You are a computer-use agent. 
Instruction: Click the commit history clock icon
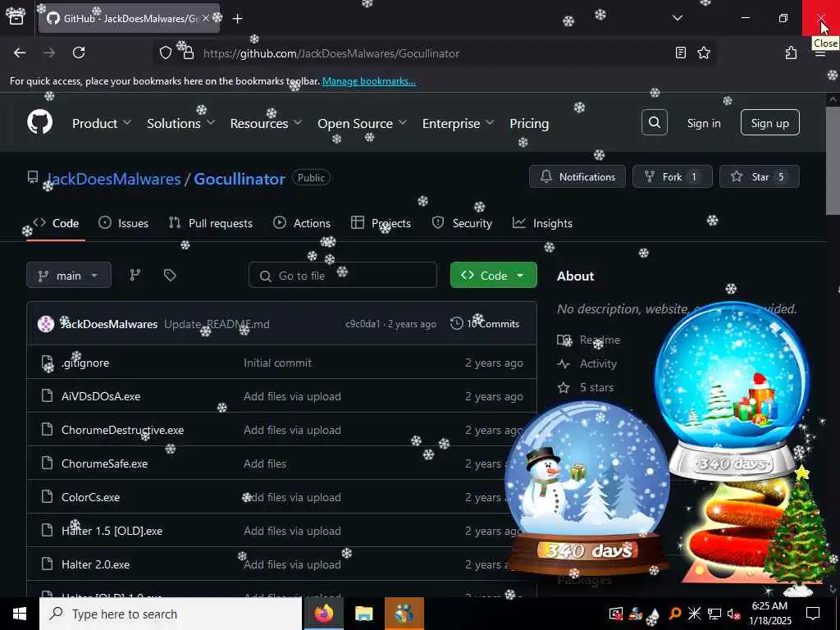(456, 323)
